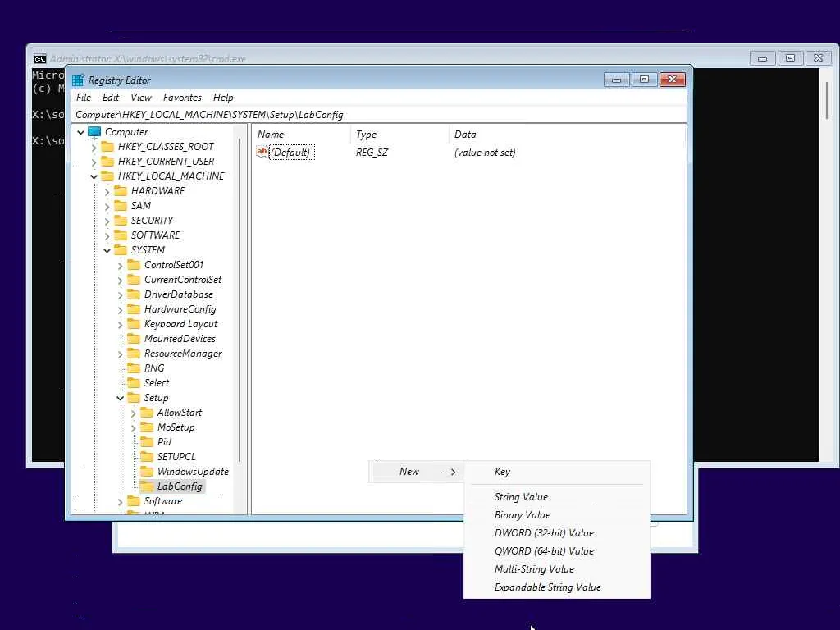Screen dimensions: 840x630
Task: Open the View menu
Action: 141,98
